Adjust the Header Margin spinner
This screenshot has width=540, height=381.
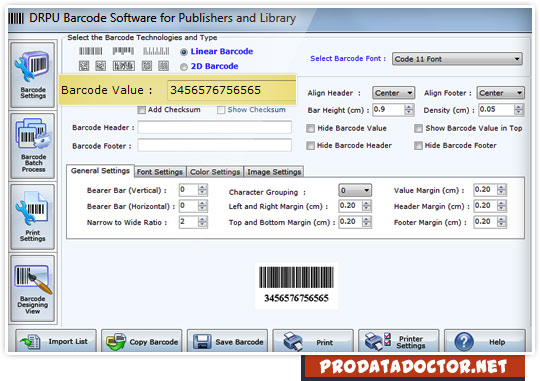click(x=502, y=206)
